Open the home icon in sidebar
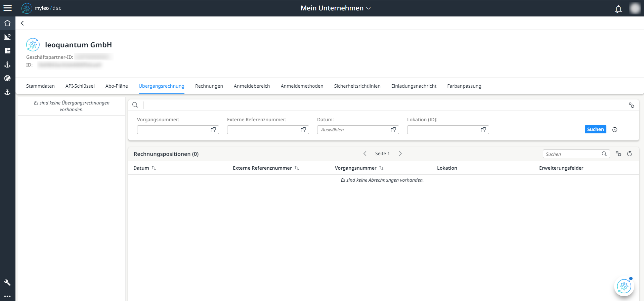Viewport: 644px width, 301px height. 7,23
